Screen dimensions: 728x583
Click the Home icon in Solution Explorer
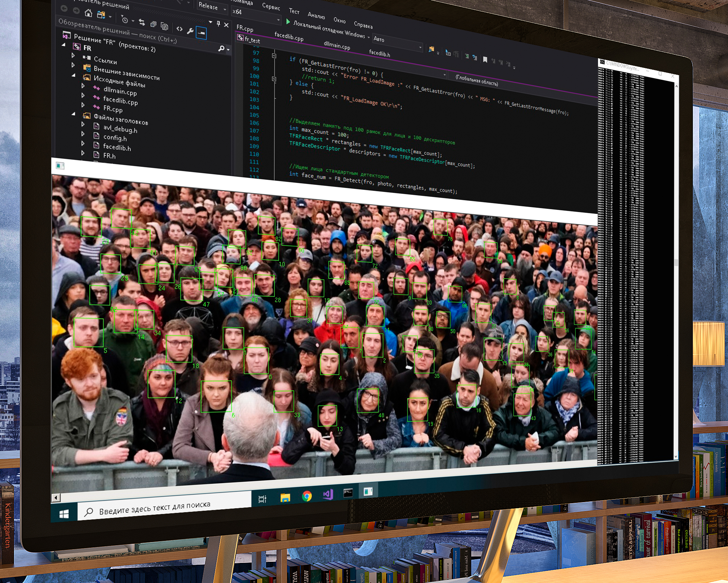(x=88, y=13)
